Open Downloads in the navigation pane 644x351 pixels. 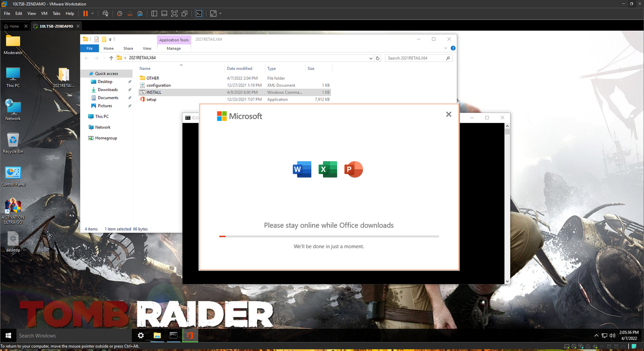pyautogui.click(x=108, y=90)
